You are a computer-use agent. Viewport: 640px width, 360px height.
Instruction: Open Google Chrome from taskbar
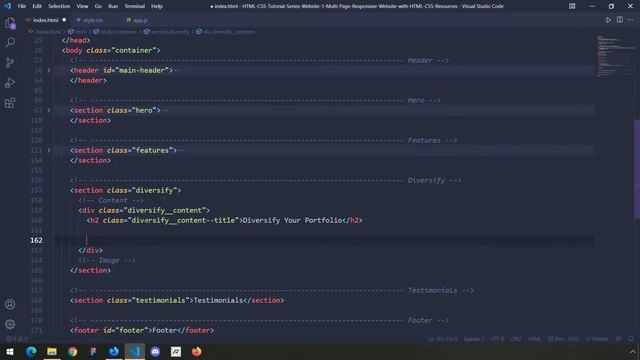[73, 351]
